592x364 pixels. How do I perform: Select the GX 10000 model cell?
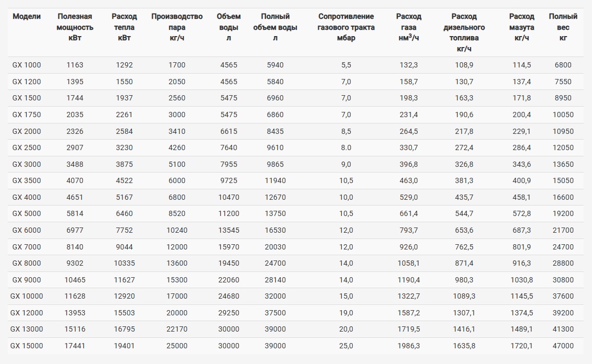(x=26, y=296)
